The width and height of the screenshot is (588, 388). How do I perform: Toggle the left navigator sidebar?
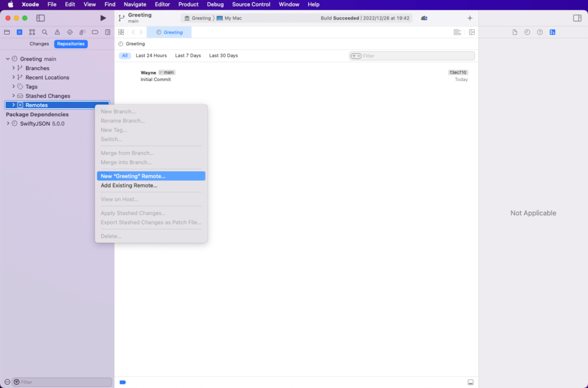click(x=40, y=18)
